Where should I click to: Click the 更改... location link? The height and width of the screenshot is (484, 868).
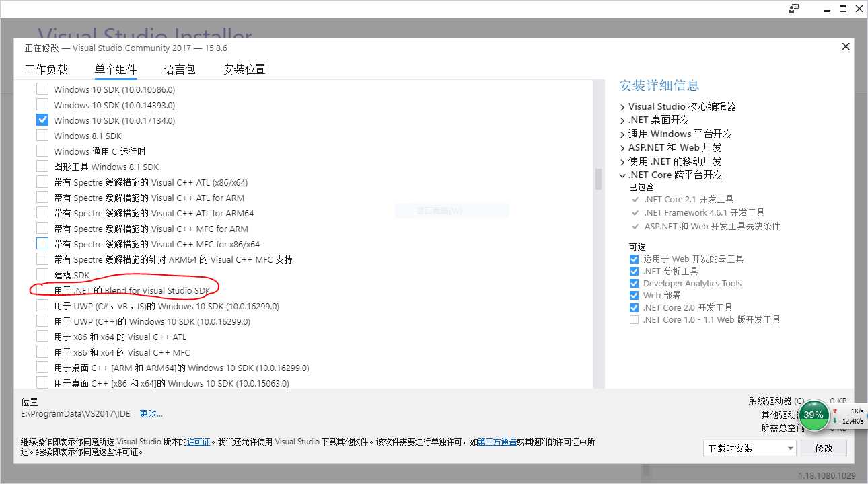click(x=151, y=413)
